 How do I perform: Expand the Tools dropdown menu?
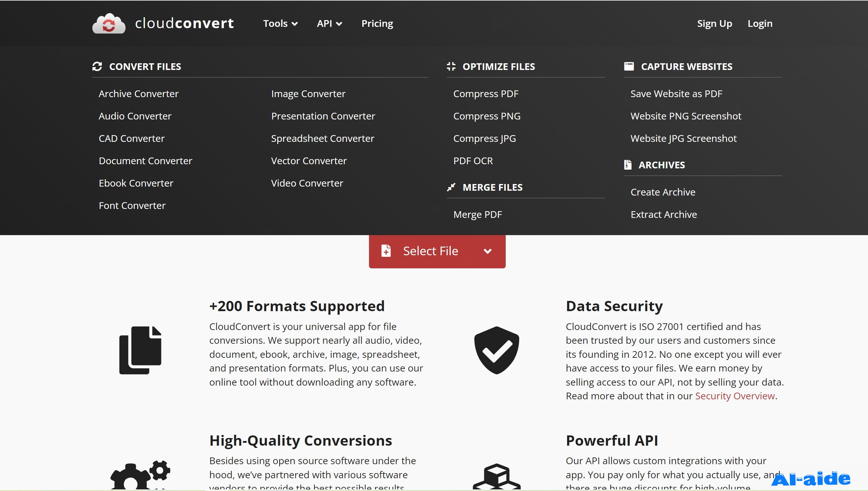(280, 24)
